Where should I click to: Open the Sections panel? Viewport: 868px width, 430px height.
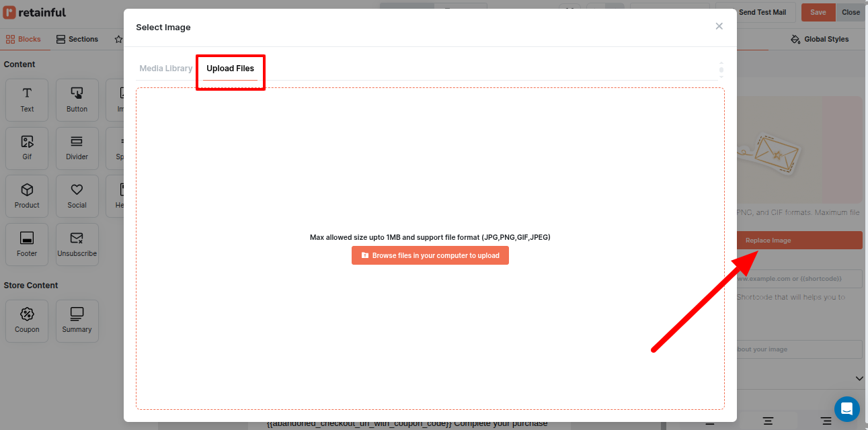[x=77, y=39]
